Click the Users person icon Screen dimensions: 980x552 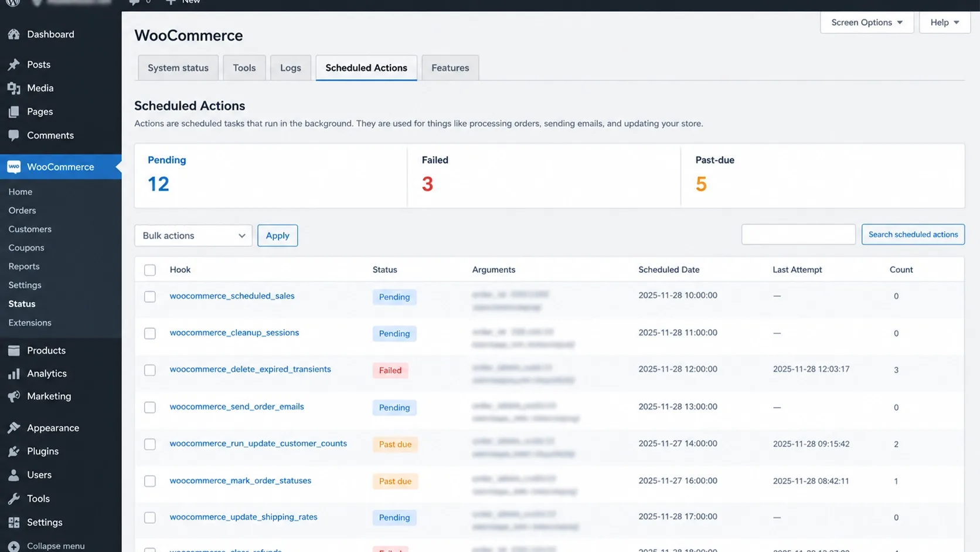pos(13,475)
